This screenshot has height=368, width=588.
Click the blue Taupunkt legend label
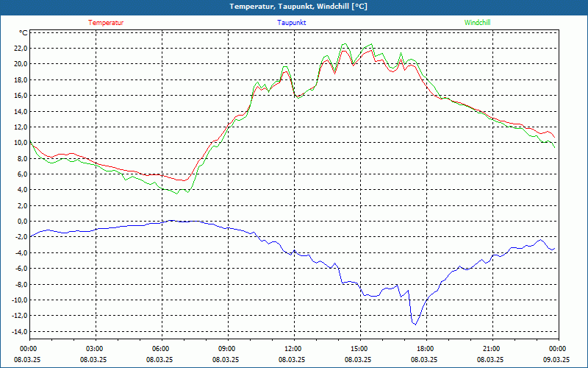[291, 23]
